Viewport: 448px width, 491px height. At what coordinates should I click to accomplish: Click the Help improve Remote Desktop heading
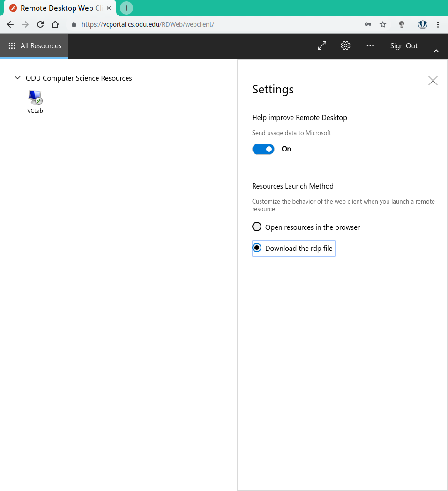point(299,118)
